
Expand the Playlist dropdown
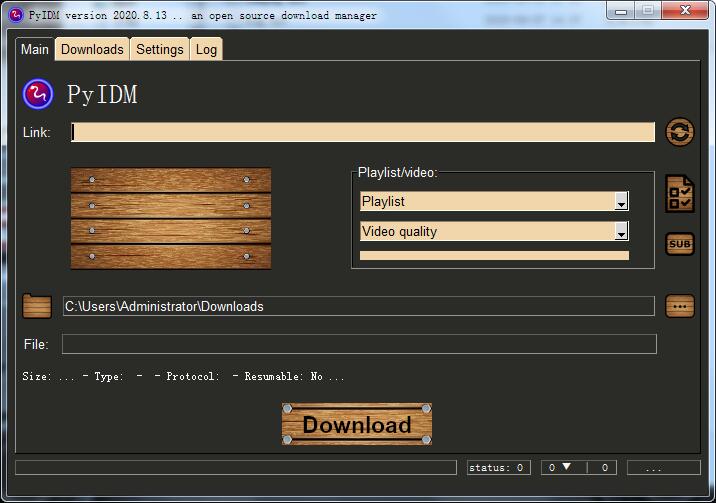tap(621, 202)
